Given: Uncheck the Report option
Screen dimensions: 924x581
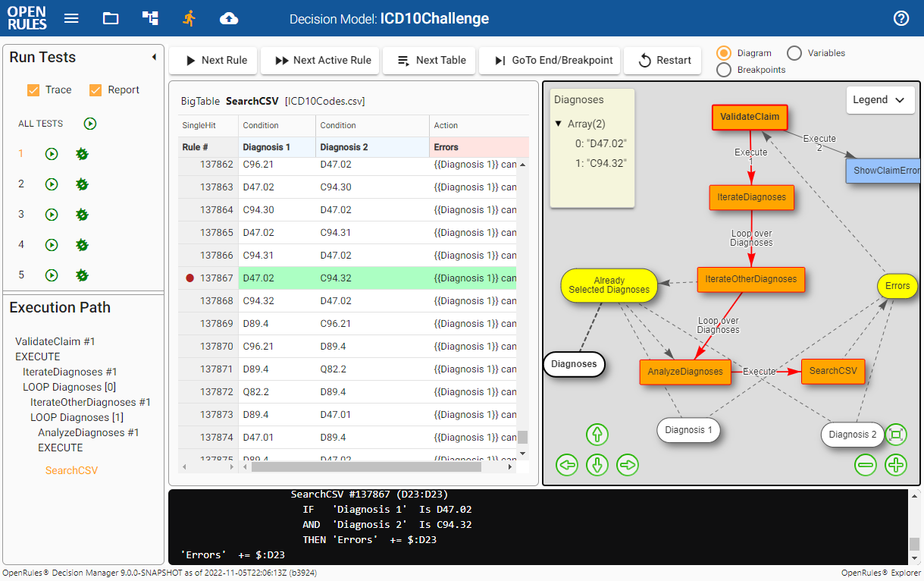Looking at the screenshot, I should [96, 90].
